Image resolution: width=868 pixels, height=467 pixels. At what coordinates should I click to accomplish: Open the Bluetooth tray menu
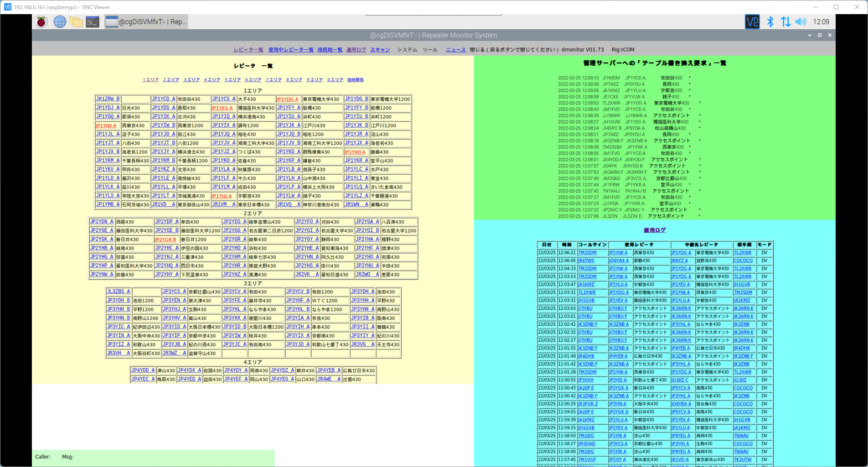click(x=770, y=21)
